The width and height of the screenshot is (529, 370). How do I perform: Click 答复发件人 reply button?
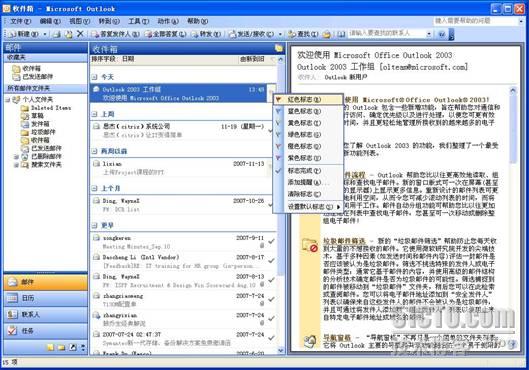point(115,34)
